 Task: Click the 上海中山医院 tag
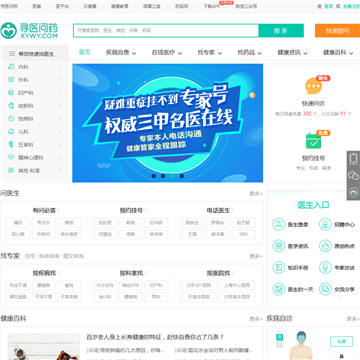coord(237,285)
